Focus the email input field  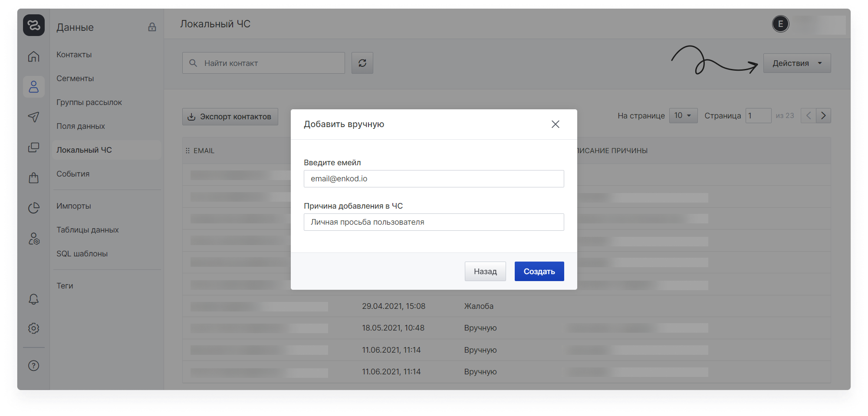pyautogui.click(x=434, y=179)
